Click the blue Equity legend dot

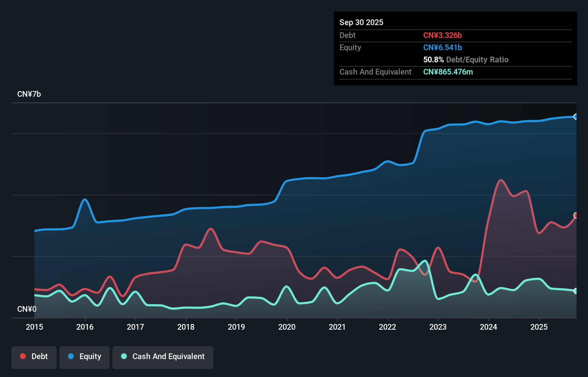coord(72,356)
